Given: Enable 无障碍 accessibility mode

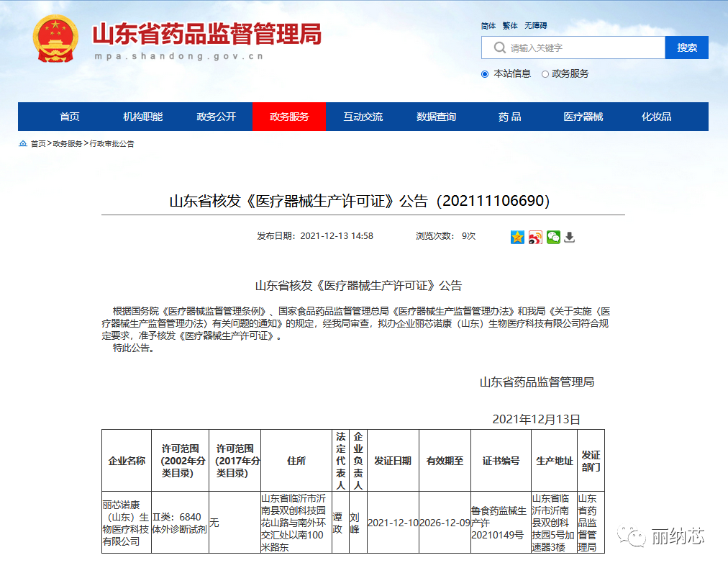Looking at the screenshot, I should point(536,25).
